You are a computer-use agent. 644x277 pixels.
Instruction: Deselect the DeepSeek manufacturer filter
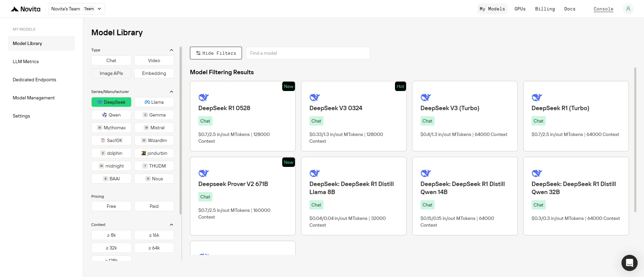[111, 102]
